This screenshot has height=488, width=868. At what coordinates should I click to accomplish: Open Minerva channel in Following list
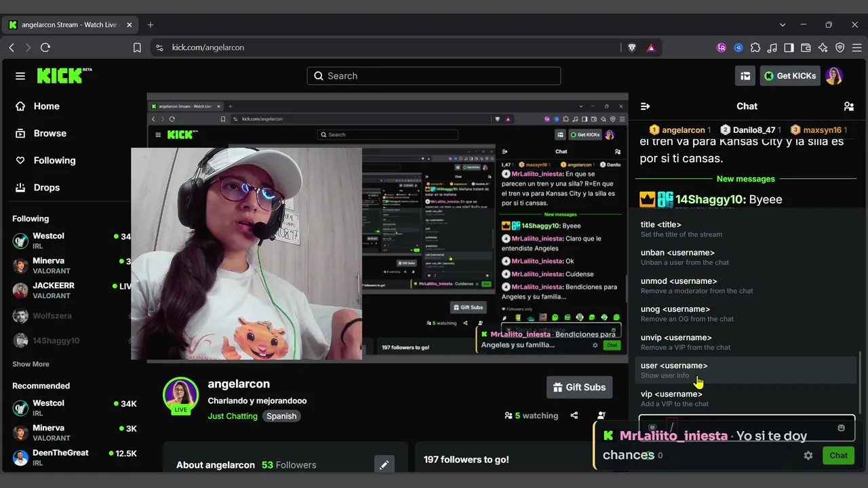[x=72, y=266]
